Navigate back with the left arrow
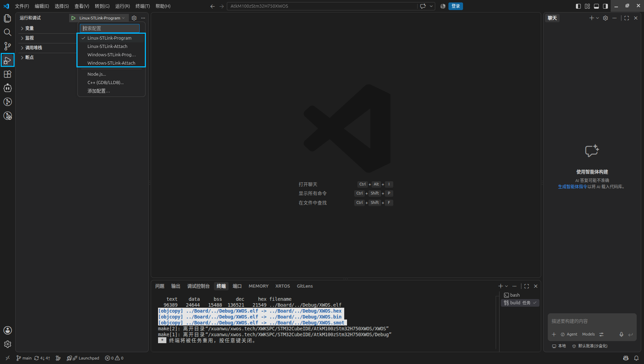Screen dimensions: 644x364 point(213,6)
